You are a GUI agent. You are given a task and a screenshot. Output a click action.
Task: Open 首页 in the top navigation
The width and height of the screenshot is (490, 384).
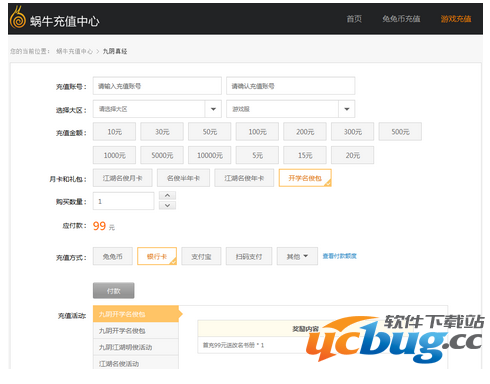354,19
